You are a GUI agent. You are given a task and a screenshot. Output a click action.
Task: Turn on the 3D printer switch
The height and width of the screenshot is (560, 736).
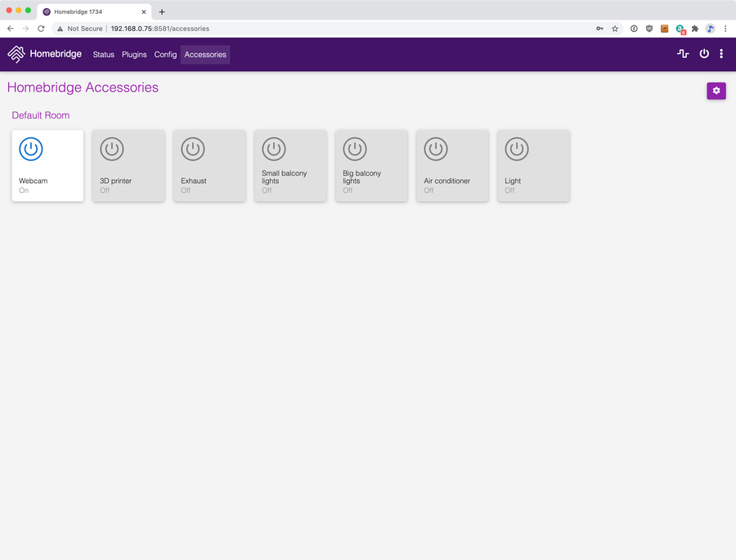[x=112, y=149]
